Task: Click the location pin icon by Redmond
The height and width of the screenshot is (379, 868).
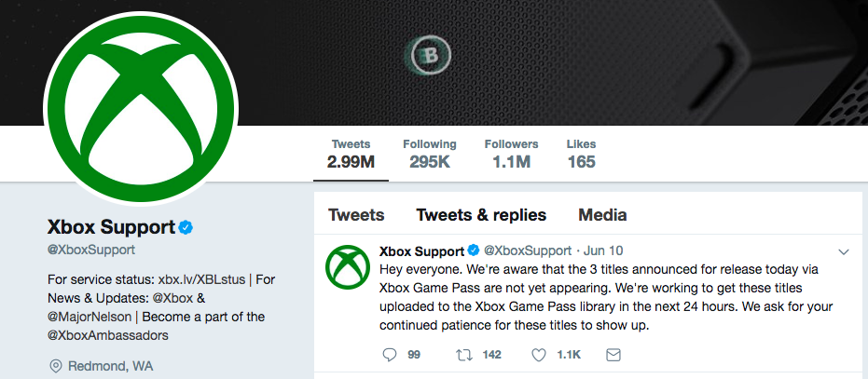Action: pos(55,366)
